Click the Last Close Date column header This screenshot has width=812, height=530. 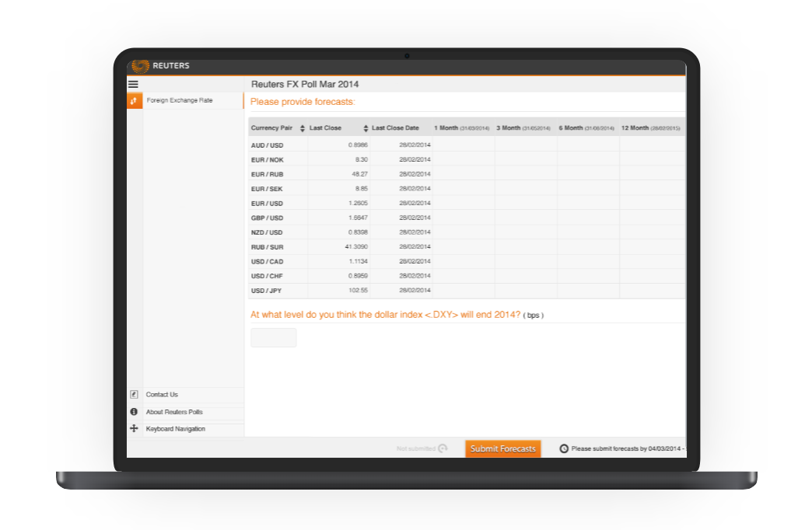(395, 128)
